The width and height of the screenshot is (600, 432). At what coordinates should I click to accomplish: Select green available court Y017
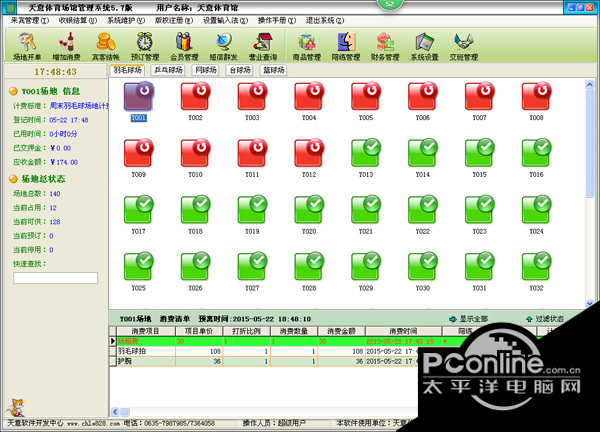click(x=139, y=215)
